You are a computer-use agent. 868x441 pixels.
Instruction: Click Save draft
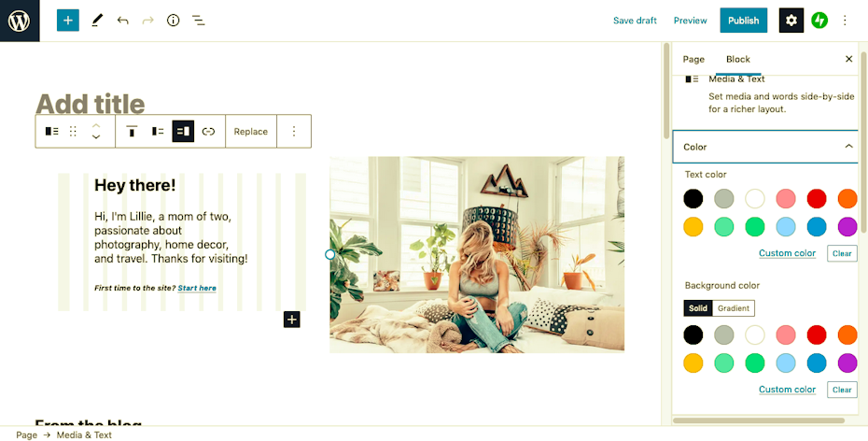tap(635, 21)
